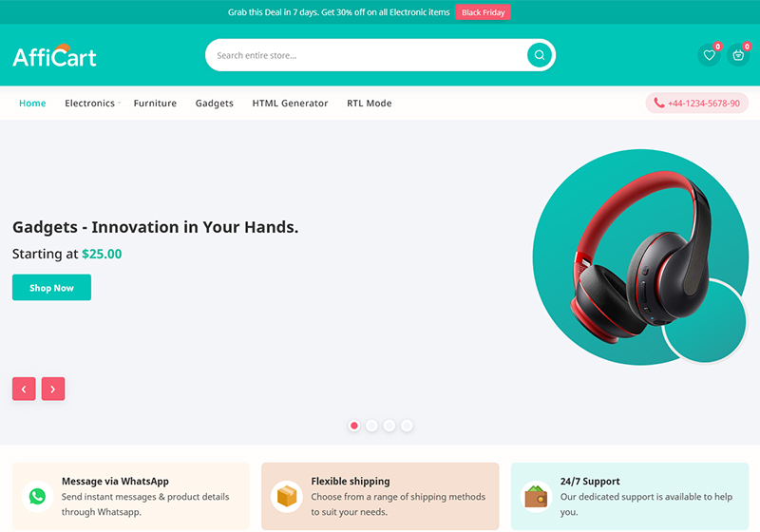Viewport: 760px width, 532px height.
Task: Expand the Electronics dropdown menu
Action: point(90,104)
